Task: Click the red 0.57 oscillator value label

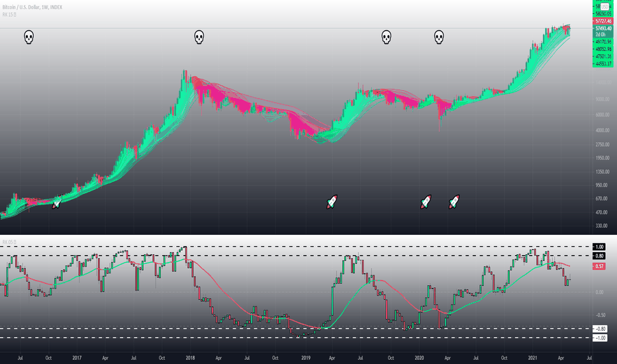Action: coord(599,267)
